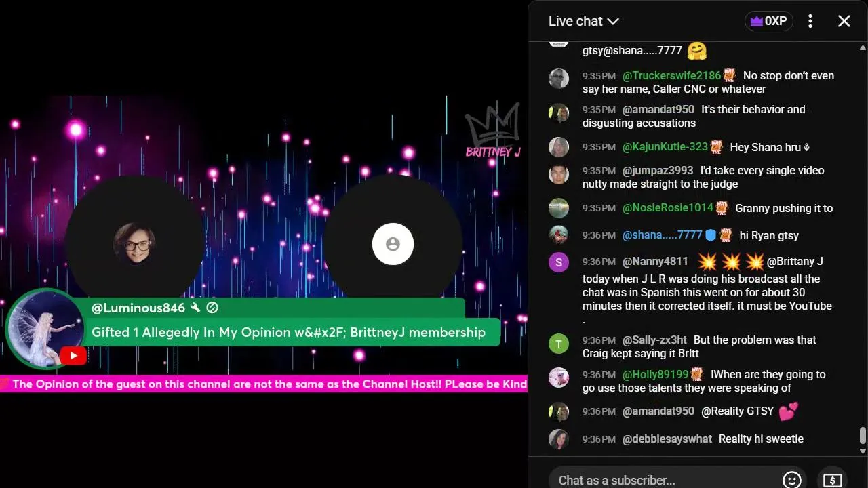This screenshot has height=488, width=868.
Task: Click the 0XP crown badge
Action: click(769, 21)
